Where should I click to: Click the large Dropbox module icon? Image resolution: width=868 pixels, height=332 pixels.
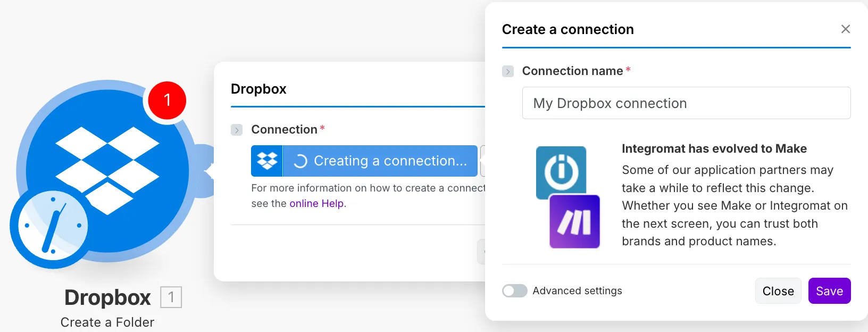107,171
